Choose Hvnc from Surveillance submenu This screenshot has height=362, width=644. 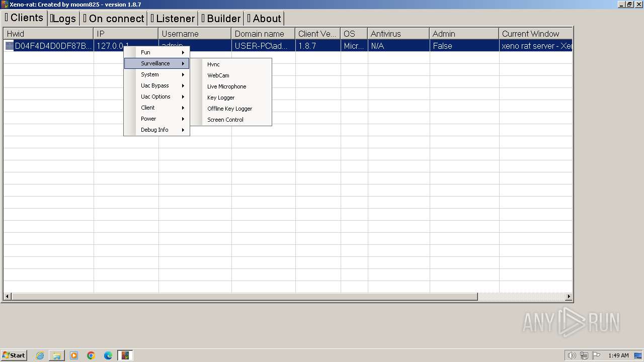click(231, 64)
